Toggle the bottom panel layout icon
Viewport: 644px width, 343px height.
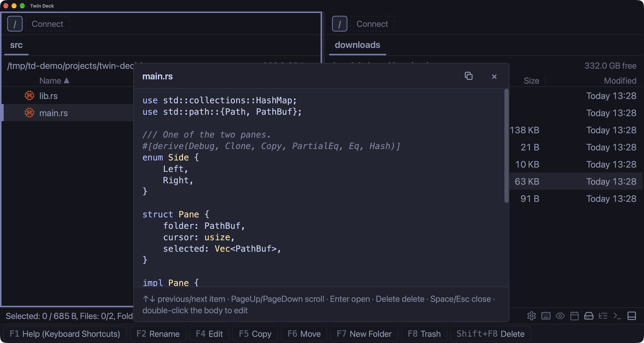631,316
